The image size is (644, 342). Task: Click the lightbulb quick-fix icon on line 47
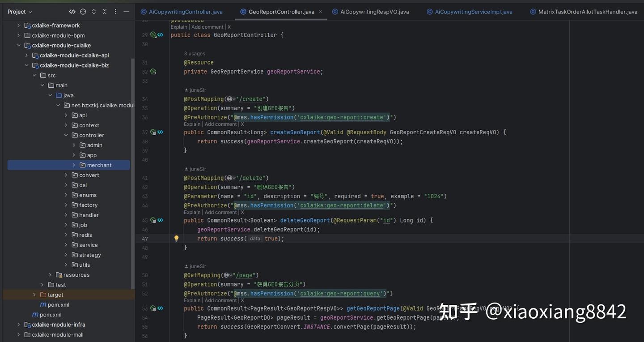click(176, 239)
